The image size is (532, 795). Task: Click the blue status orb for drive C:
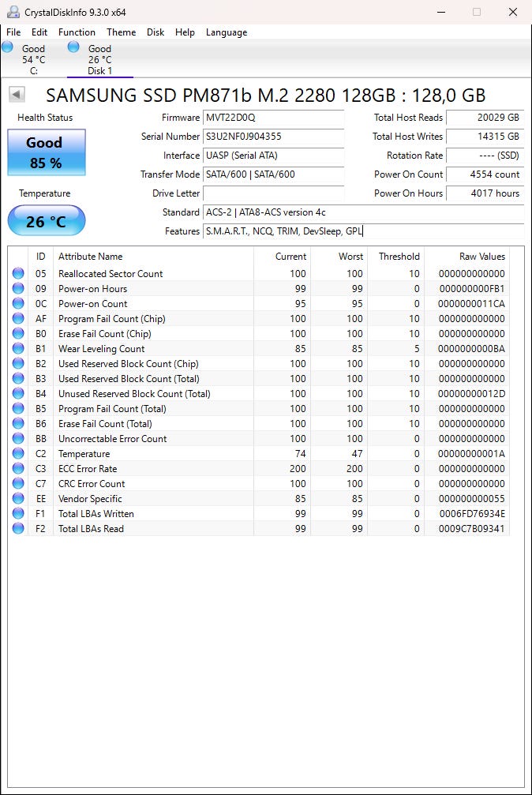[x=8, y=47]
